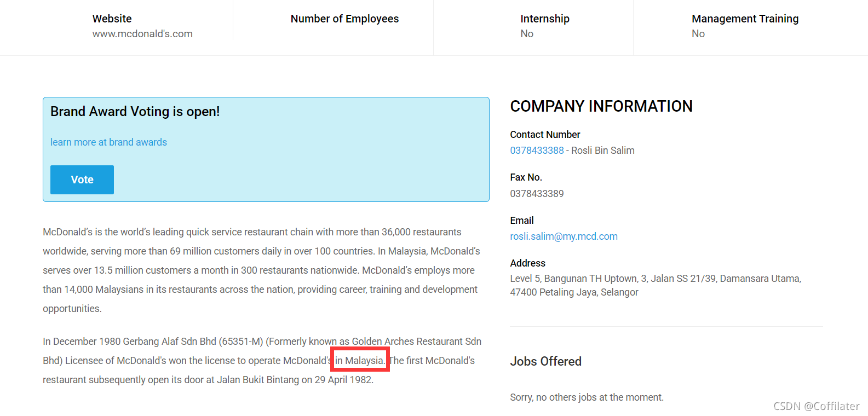Click paragraph starting 'McDonald's is the world's leading'
Screen dimensions: 868x416
tap(262, 270)
